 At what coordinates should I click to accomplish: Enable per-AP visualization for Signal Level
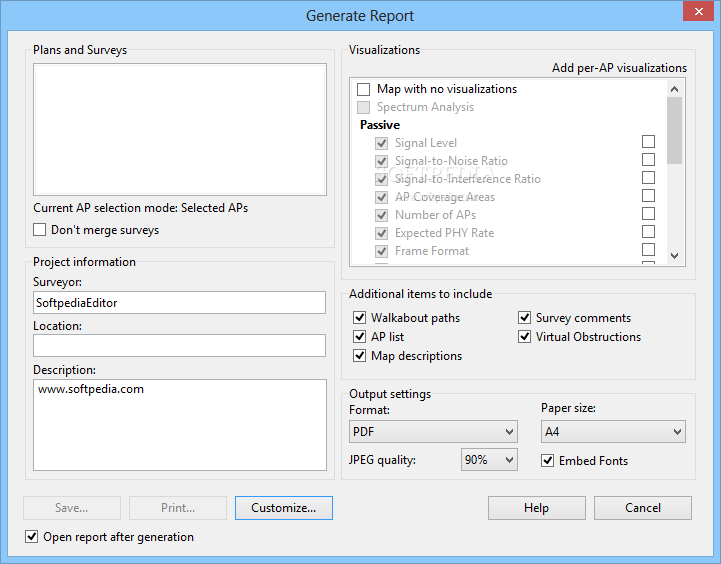pyautogui.click(x=648, y=142)
